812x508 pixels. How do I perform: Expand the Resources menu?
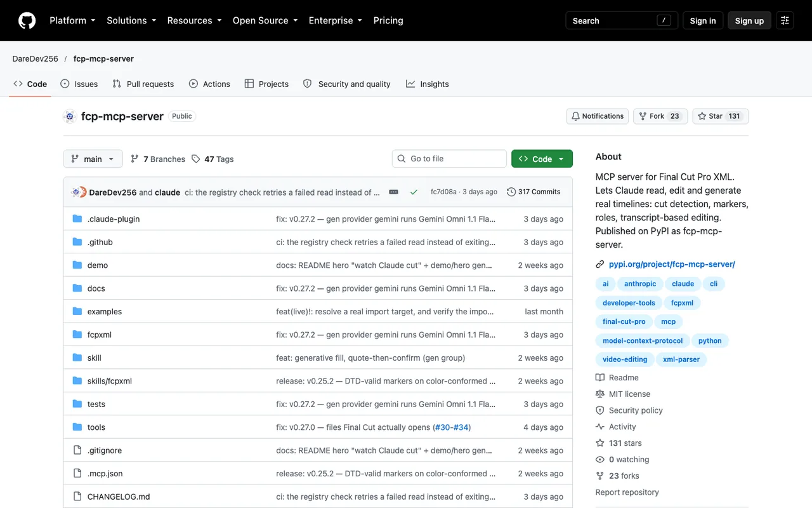(194, 20)
